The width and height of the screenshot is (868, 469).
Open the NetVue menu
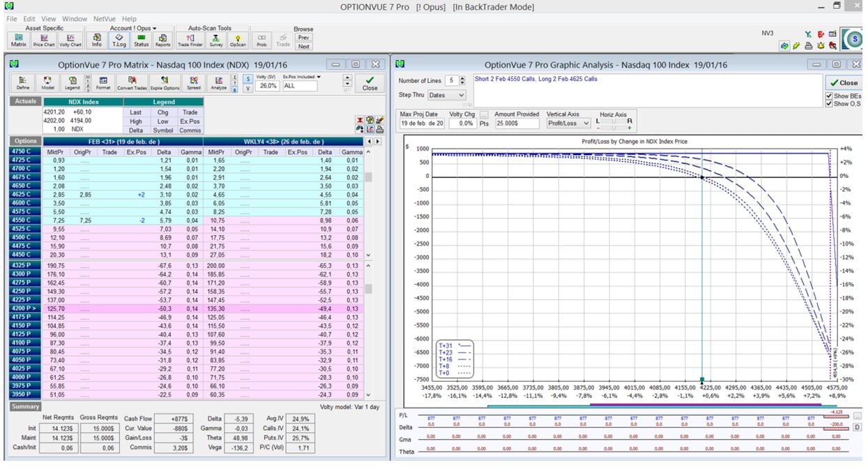pyautogui.click(x=105, y=19)
